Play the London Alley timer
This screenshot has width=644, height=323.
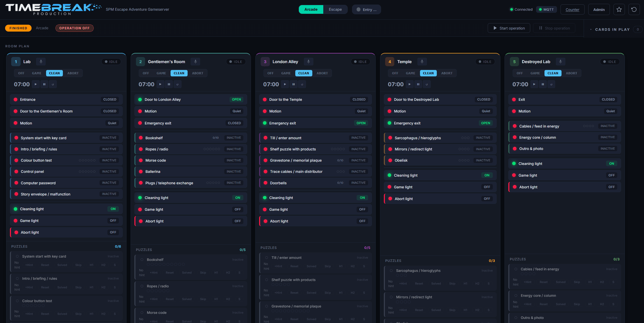(285, 84)
